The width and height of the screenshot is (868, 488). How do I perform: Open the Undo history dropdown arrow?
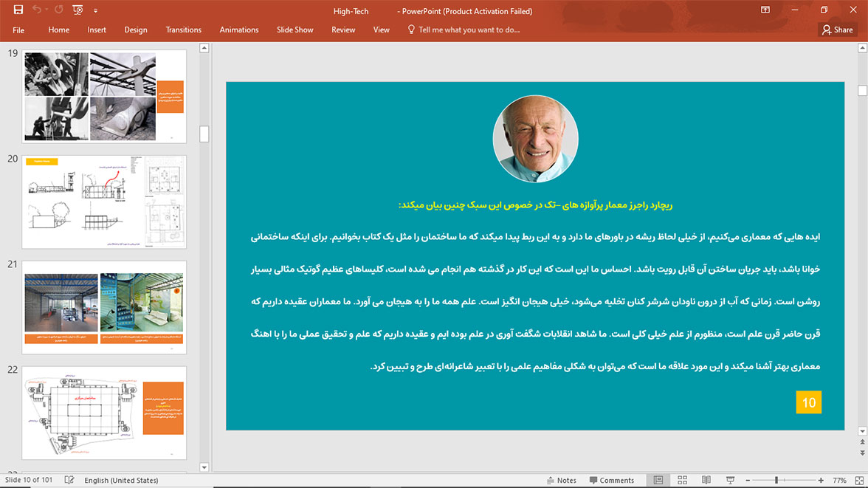(x=46, y=10)
